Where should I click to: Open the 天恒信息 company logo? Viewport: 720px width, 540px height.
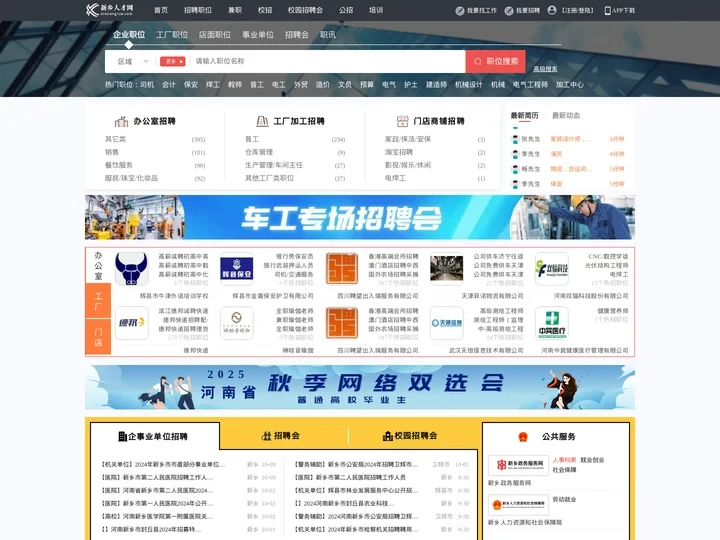pos(446,323)
